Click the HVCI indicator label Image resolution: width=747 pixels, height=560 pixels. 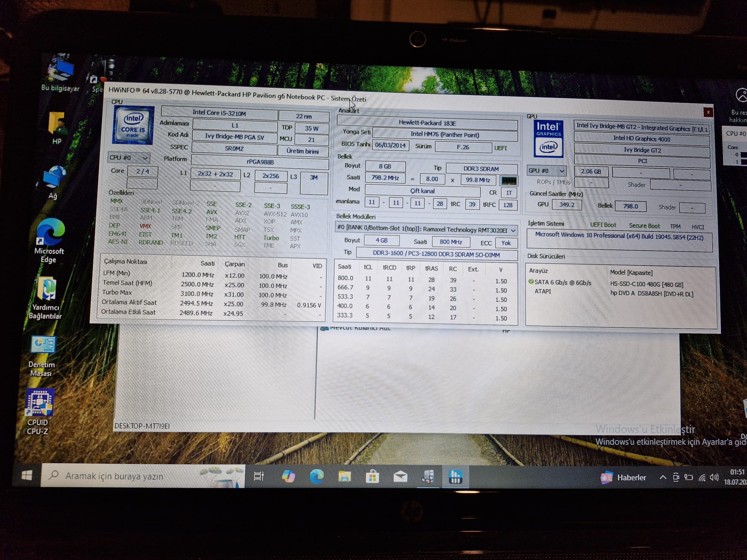[x=698, y=227]
